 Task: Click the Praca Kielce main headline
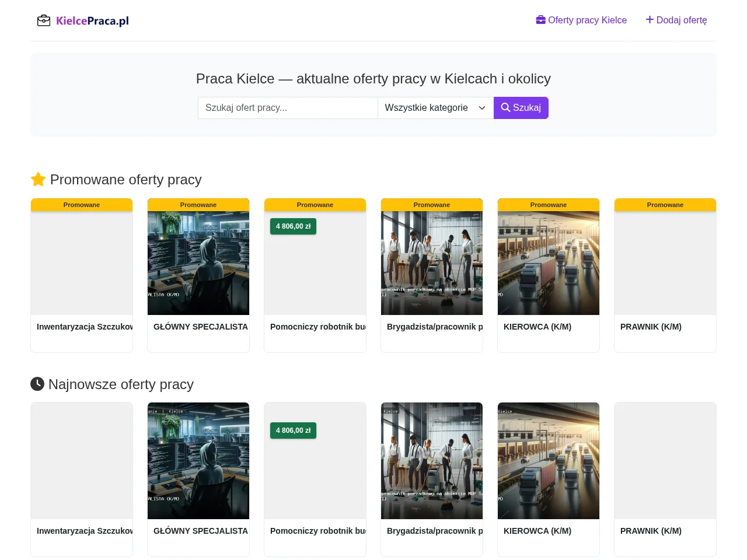click(x=373, y=79)
